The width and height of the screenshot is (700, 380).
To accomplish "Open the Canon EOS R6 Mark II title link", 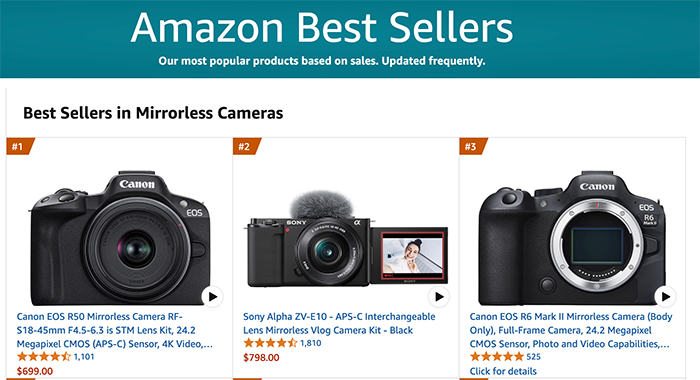I will [x=571, y=330].
